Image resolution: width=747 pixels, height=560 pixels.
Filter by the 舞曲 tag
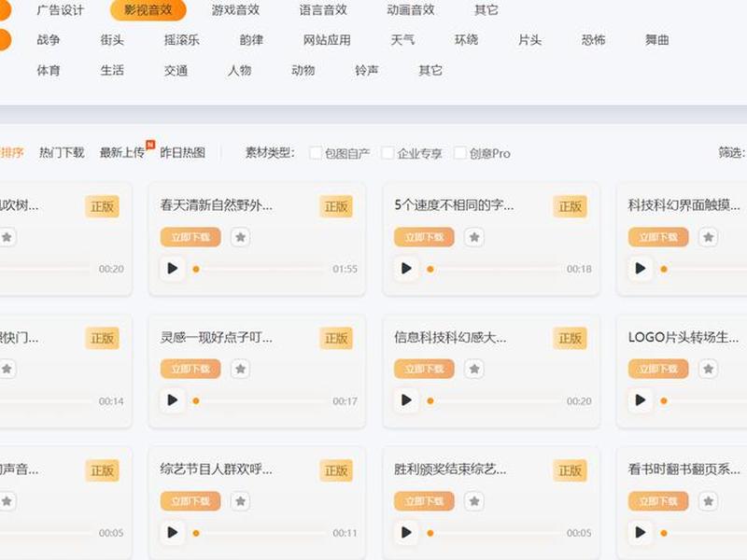pos(657,40)
